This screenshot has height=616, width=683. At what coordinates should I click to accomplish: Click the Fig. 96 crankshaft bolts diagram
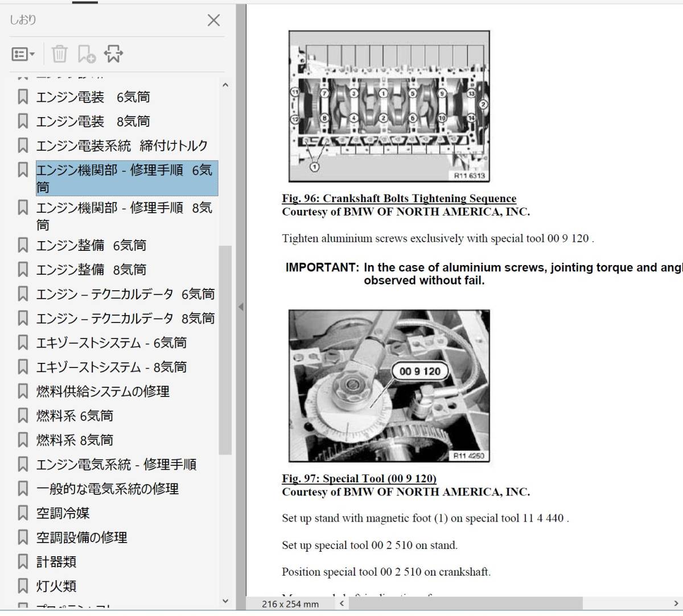389,106
